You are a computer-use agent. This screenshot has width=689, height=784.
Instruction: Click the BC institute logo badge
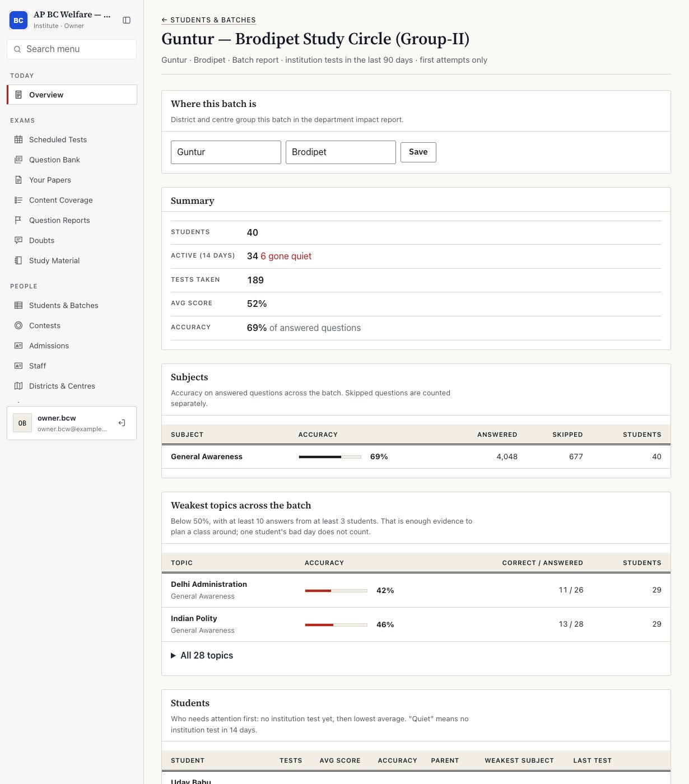point(18,20)
